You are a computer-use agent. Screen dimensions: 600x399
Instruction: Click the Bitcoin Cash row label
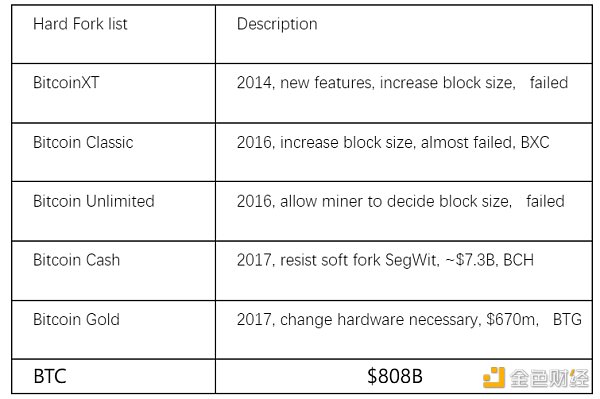click(76, 260)
